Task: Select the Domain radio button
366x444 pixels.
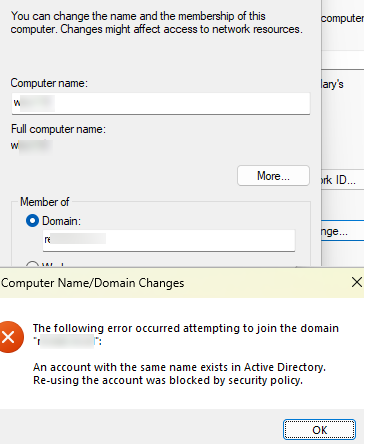Action: 32,221
